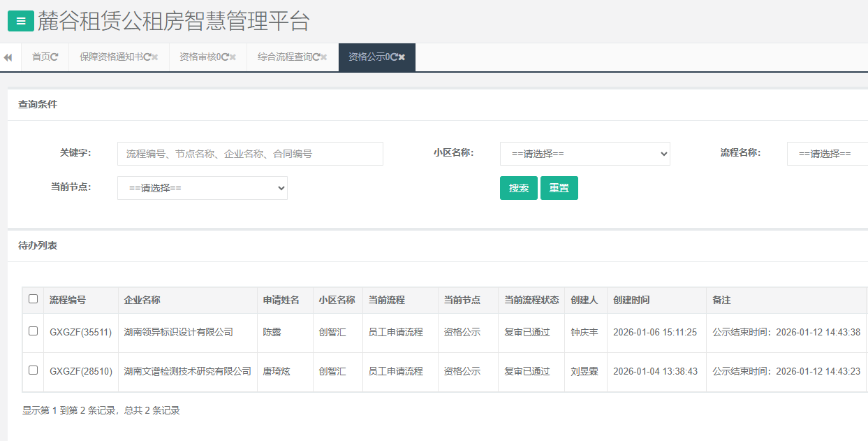Close the active 资格公示 tab

pos(402,57)
